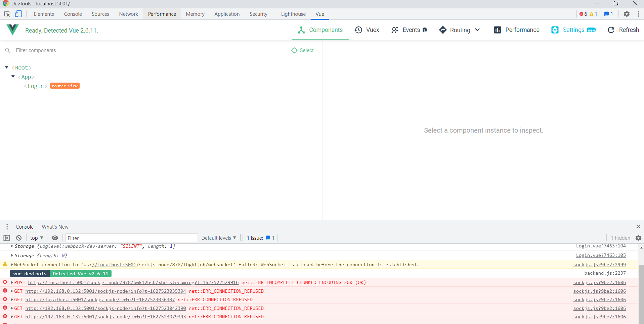Screen dimensions: 644x324
Task: Click the inspect element picker icon
Action: (7, 14)
